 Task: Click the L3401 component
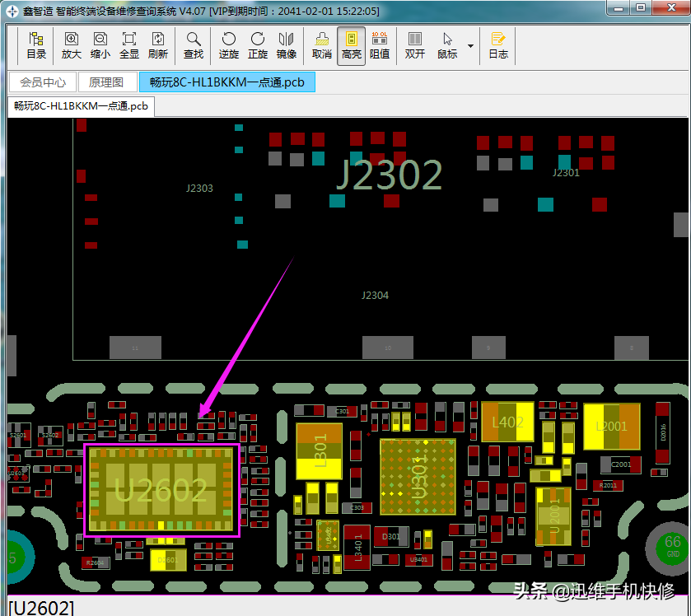click(357, 548)
